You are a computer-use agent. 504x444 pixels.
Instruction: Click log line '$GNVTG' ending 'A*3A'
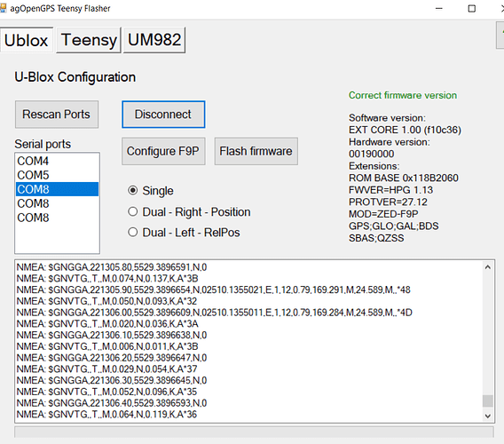tap(107, 323)
